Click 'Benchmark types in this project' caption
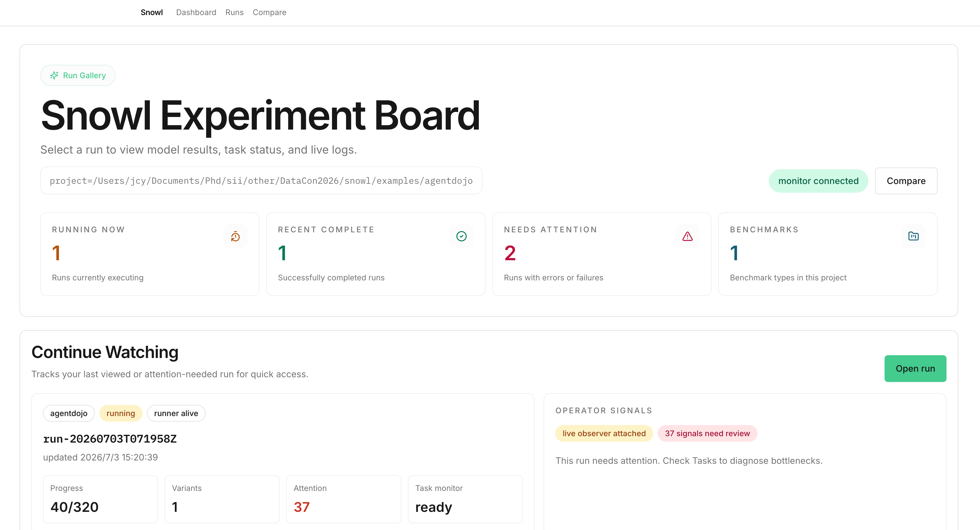980x530 pixels. coord(788,278)
